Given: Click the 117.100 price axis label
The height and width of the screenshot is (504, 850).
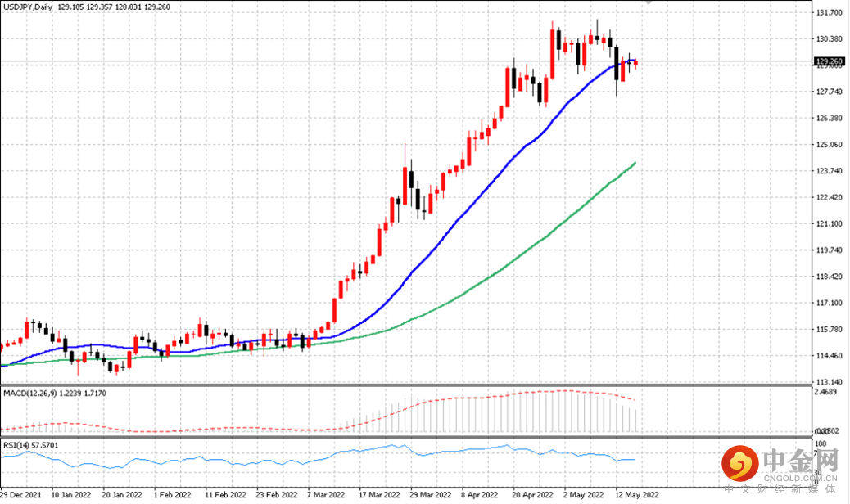Looking at the screenshot, I should click(830, 303).
